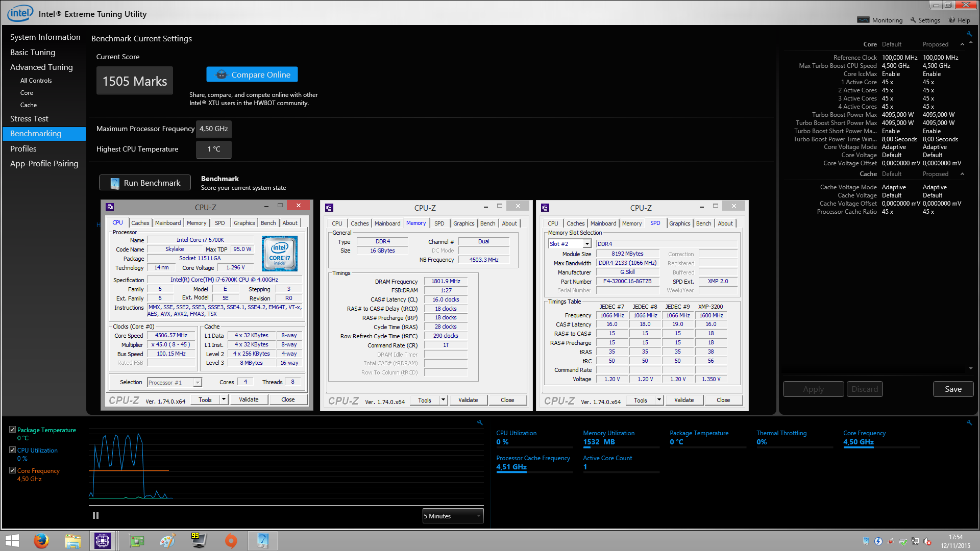This screenshot has height=551, width=980.
Task: Click wrench icon above monitoring graph
Action: (480, 422)
